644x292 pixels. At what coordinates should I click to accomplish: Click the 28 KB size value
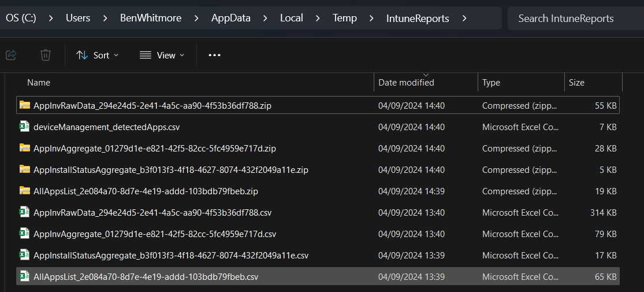pos(605,148)
